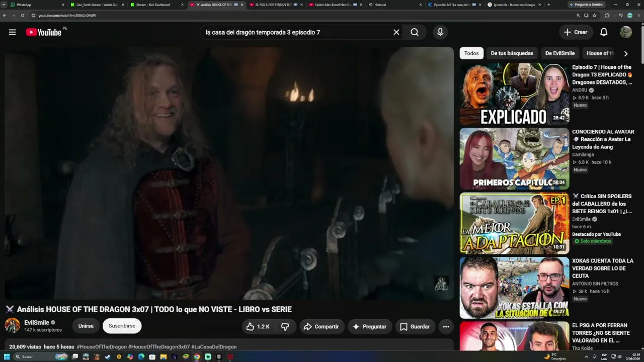Dislike the video with thumbs down
The image size is (644, 362).
285,326
